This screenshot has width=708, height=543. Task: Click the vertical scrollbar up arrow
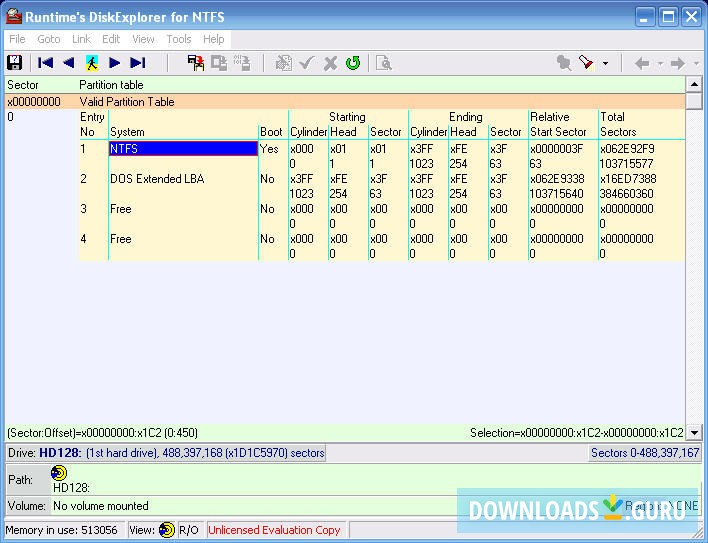tap(694, 85)
